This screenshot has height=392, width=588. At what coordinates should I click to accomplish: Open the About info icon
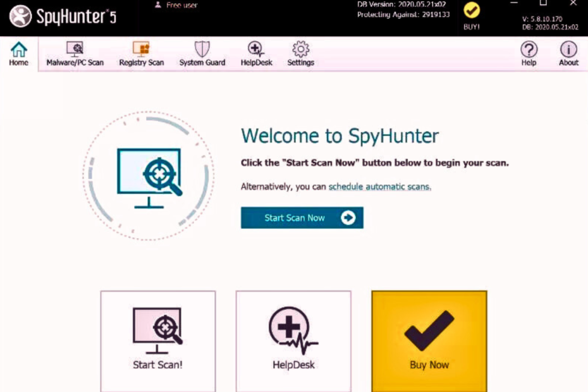click(x=568, y=48)
